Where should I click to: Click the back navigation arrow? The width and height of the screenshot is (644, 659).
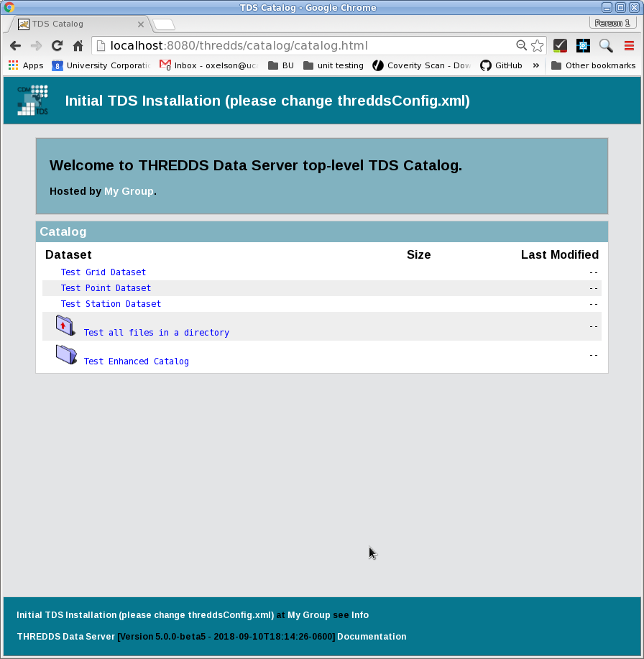15,45
